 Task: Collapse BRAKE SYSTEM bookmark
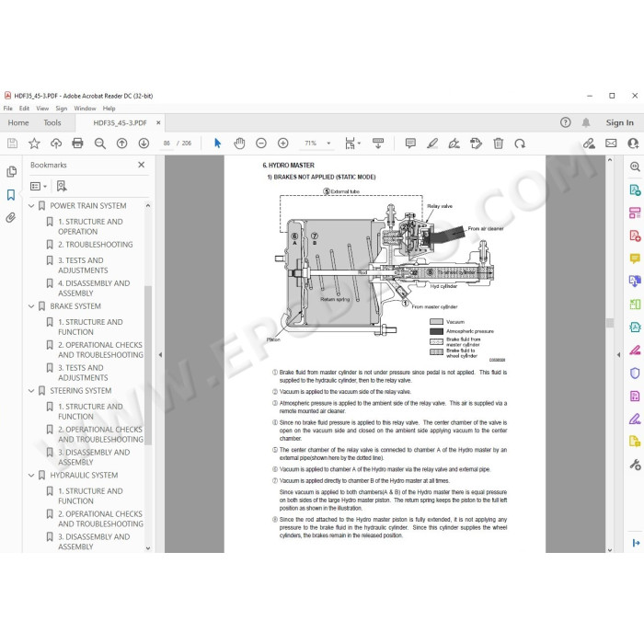click(x=31, y=306)
